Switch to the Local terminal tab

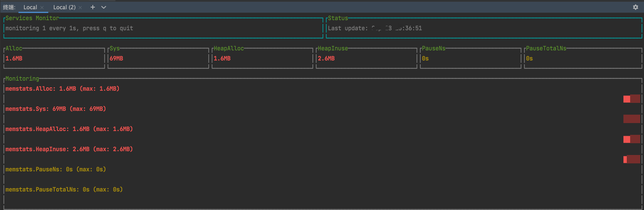point(30,7)
